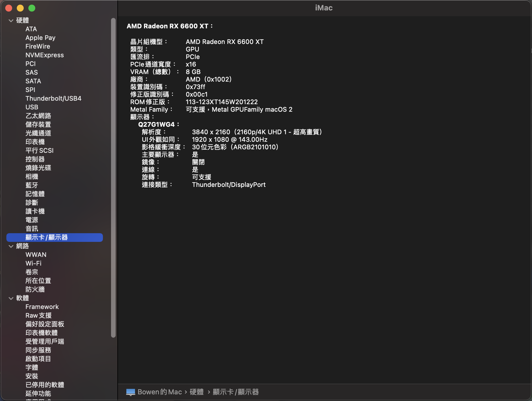This screenshot has height=401, width=532.
Task: Select 讀卡機 in the sidebar
Action: coord(35,211)
